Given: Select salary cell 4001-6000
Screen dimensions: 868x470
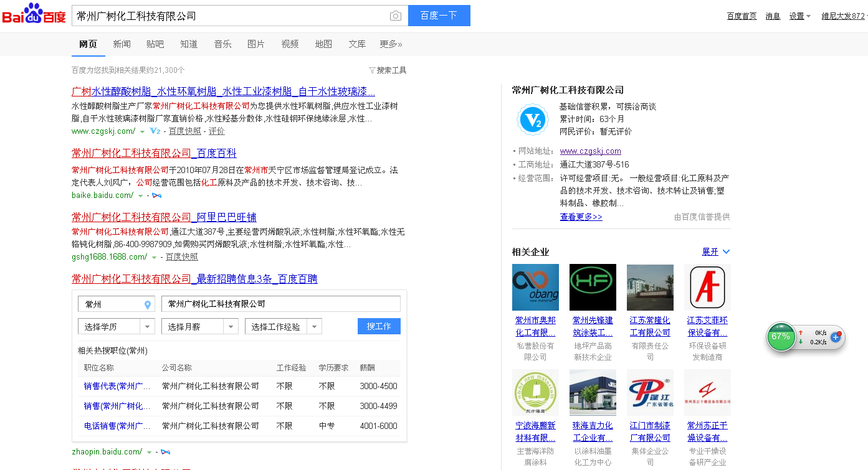Looking at the screenshot, I should point(378,426).
